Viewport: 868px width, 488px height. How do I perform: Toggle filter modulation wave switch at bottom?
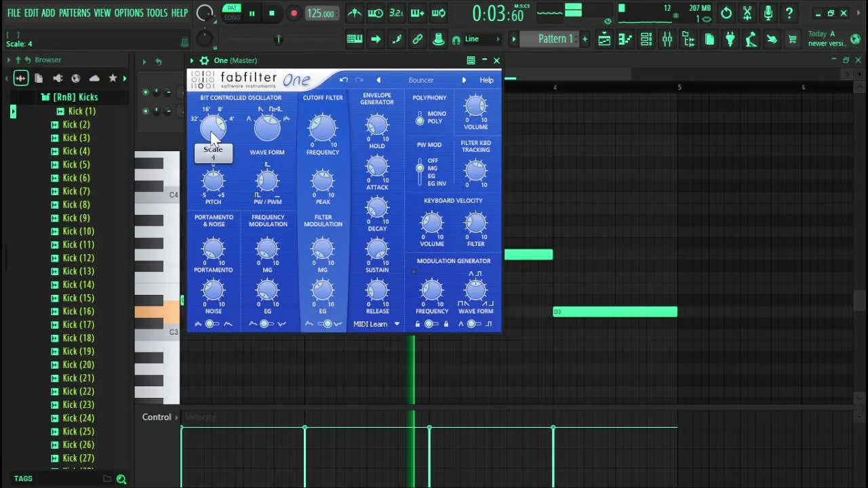[323, 324]
